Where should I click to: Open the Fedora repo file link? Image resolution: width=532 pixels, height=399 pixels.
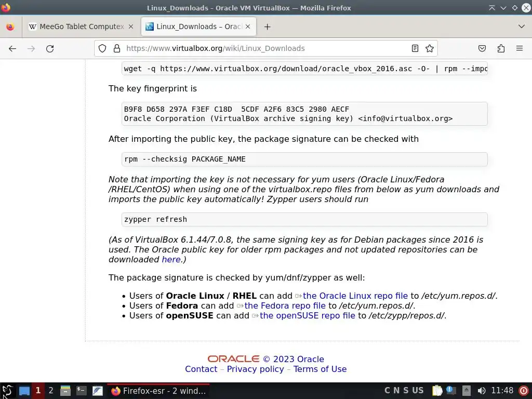pyautogui.click(x=285, y=305)
